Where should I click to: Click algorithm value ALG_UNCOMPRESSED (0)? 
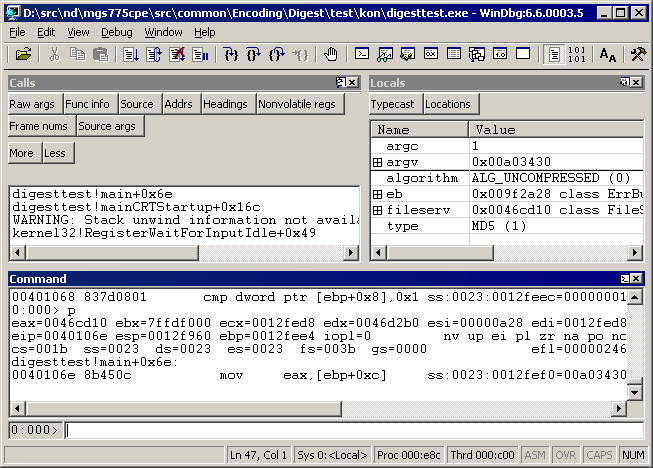tap(551, 178)
